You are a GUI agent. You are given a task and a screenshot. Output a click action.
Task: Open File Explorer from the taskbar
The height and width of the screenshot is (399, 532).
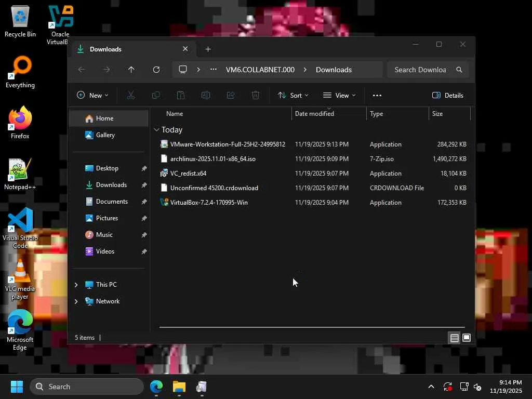coord(179,387)
